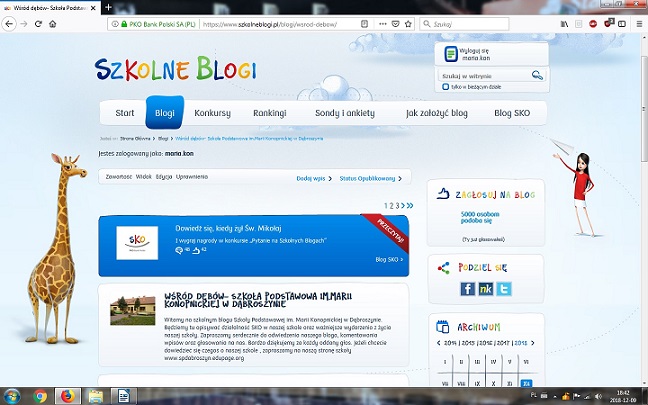Open 'Dowiedz się, kiedy żył Św. Mikołaj' post
The width and height of the screenshot is (648, 405).
tap(228, 228)
